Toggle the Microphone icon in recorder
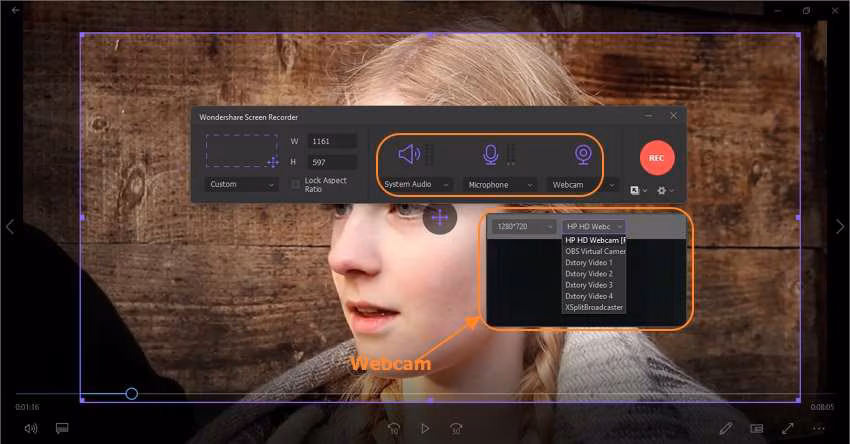Viewport: 850px width, 444px height. [x=491, y=155]
